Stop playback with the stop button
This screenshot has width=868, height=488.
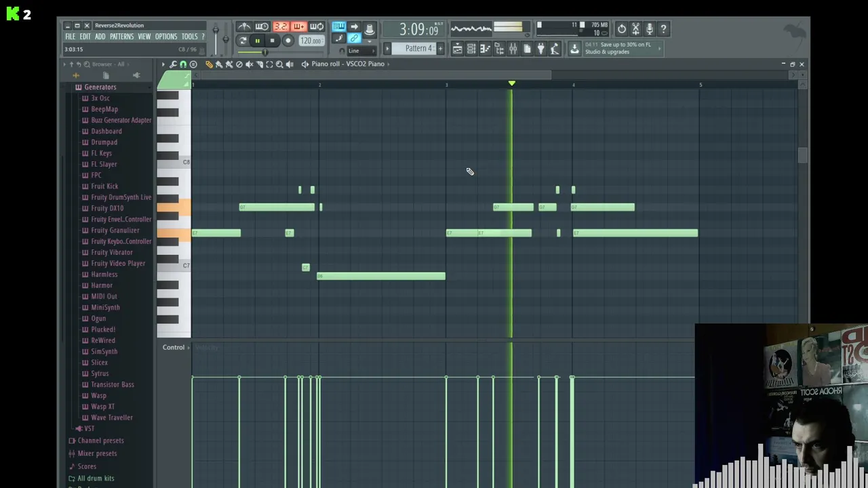click(x=272, y=41)
